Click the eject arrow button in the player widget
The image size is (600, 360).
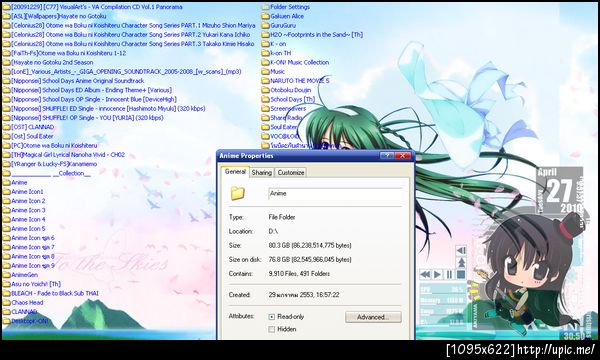pyautogui.click(x=461, y=262)
